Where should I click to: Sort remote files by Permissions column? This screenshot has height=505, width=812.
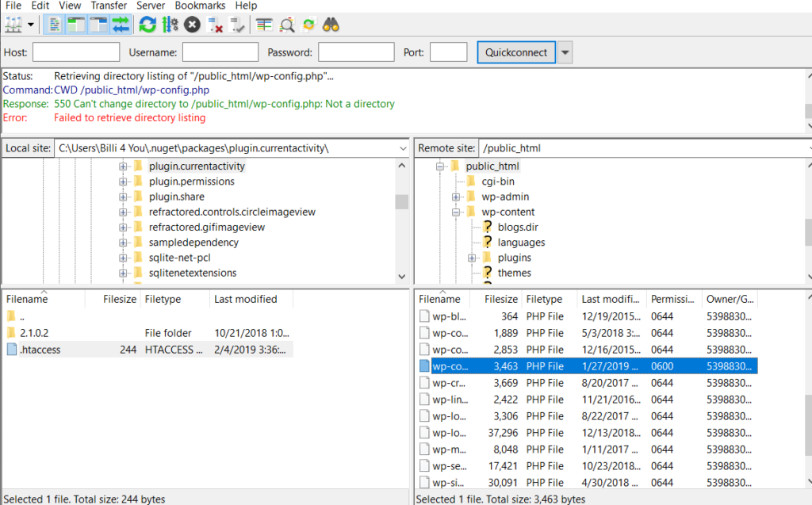click(x=674, y=300)
